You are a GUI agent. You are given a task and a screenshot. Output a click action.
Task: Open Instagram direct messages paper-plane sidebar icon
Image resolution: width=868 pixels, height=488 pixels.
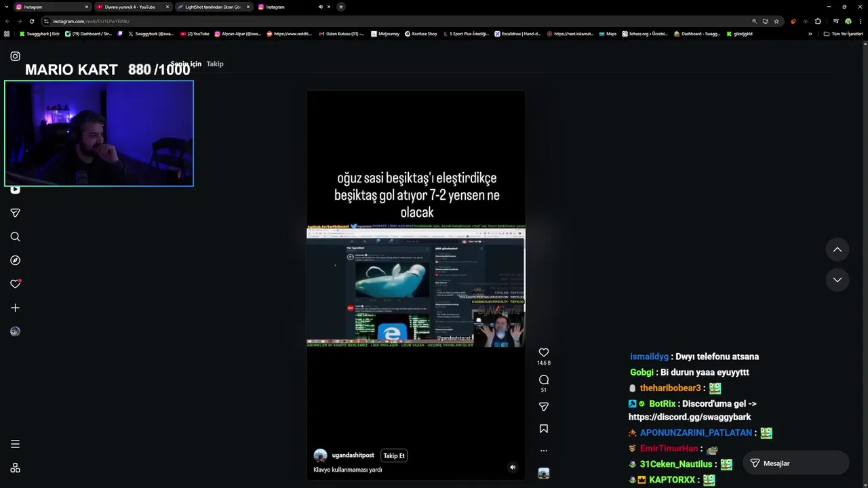(15, 213)
